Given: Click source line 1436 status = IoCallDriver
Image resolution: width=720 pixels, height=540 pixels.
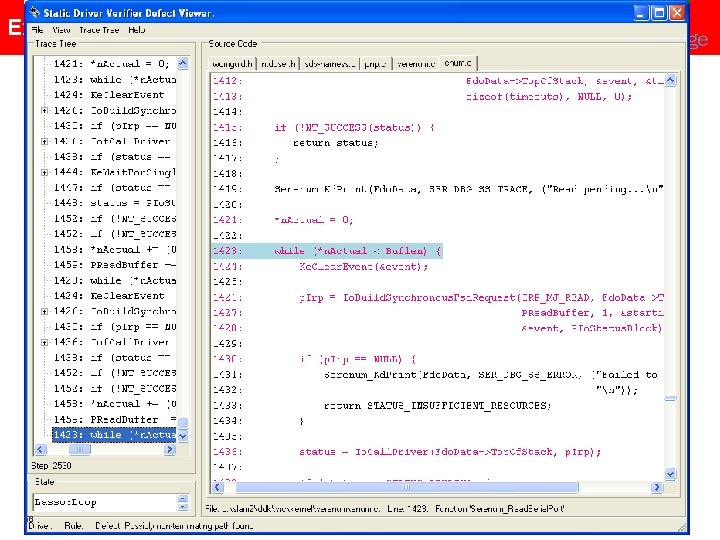Looking at the screenshot, I should tap(450, 452).
